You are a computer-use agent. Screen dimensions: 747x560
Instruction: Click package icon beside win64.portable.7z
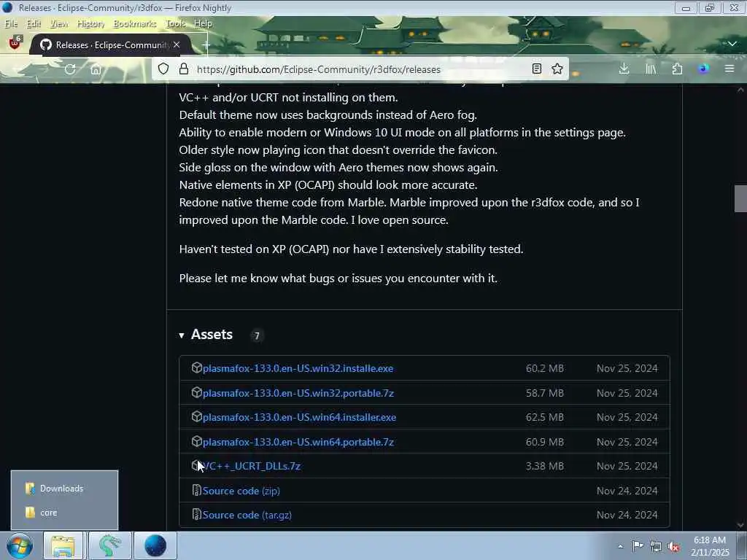(196, 441)
